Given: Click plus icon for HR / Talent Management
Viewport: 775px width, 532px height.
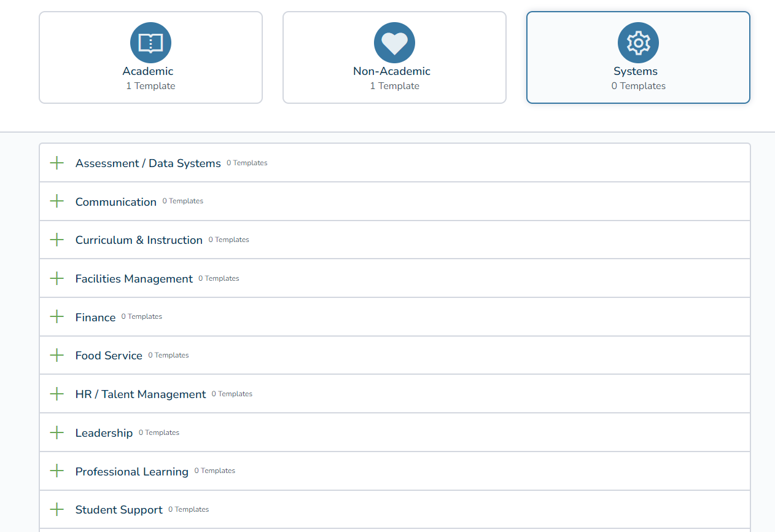Looking at the screenshot, I should click(56, 394).
